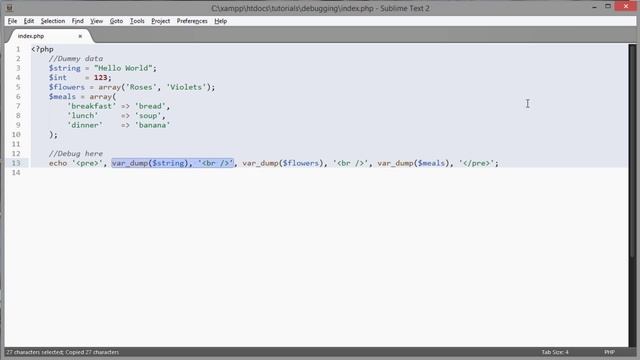Click line number 14 in gutter
The height and width of the screenshot is (360, 640).
click(x=16, y=172)
